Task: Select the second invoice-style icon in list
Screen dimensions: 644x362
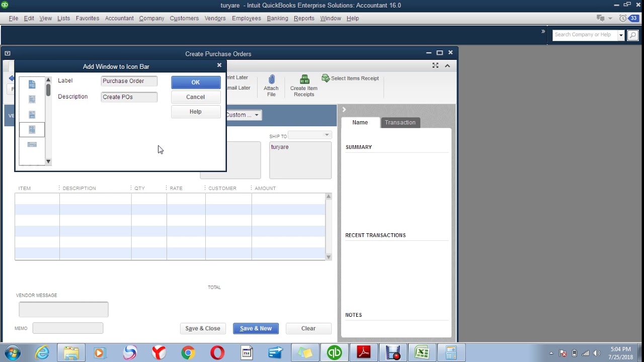Action: [32, 100]
